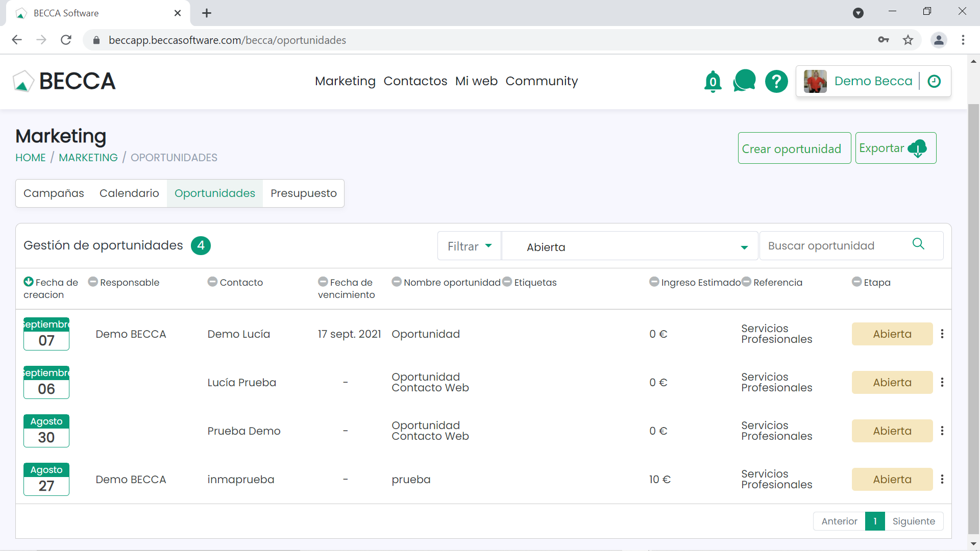Click the search magnifier in Buscar oportunidad
The height and width of the screenshot is (551, 980).
point(918,244)
